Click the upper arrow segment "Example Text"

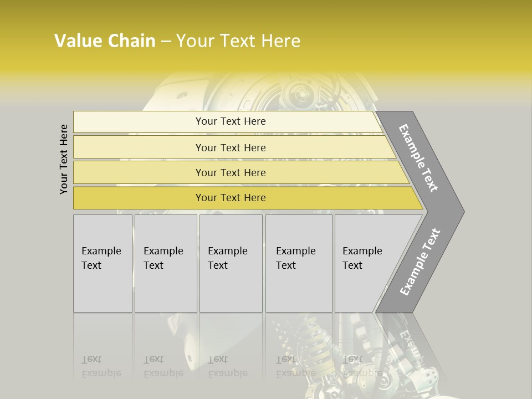tap(419, 158)
